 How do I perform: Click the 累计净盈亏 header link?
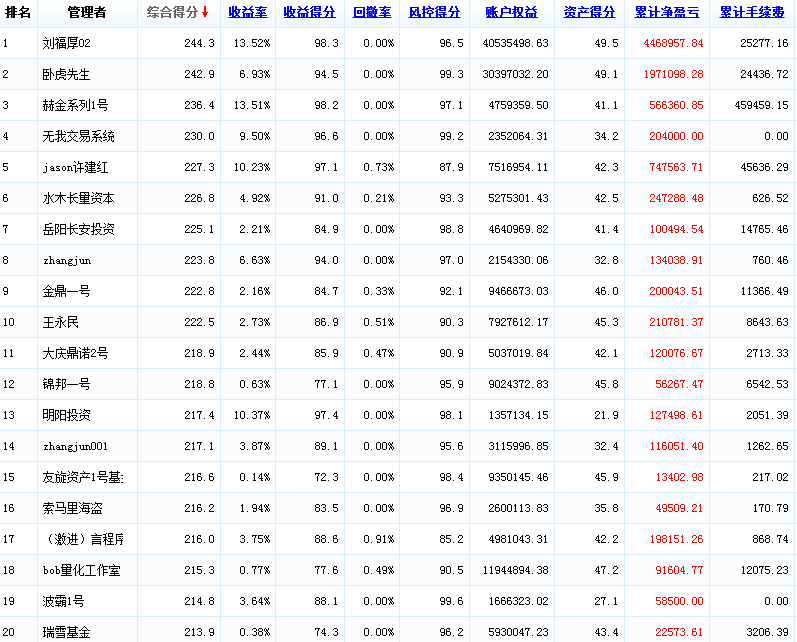(666, 13)
